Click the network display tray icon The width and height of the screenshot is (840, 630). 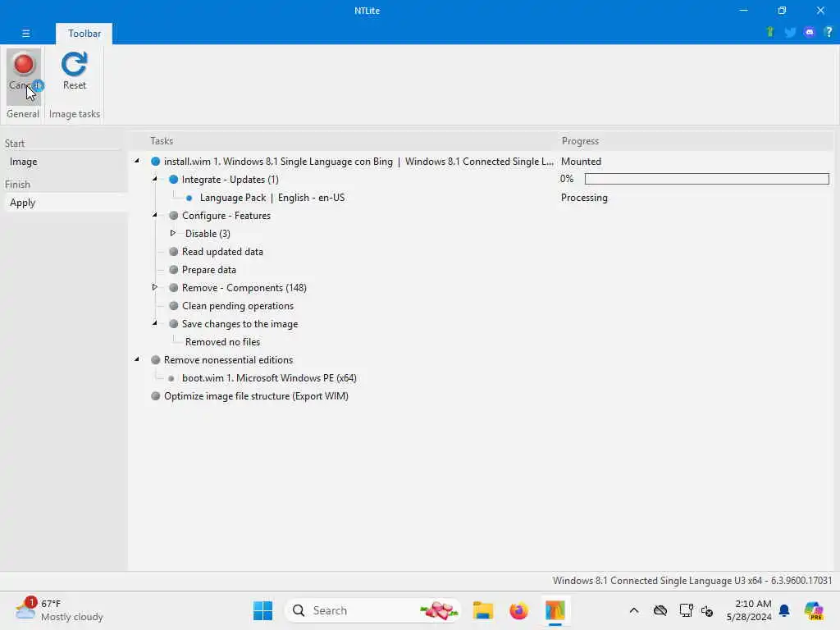pyautogui.click(x=686, y=610)
